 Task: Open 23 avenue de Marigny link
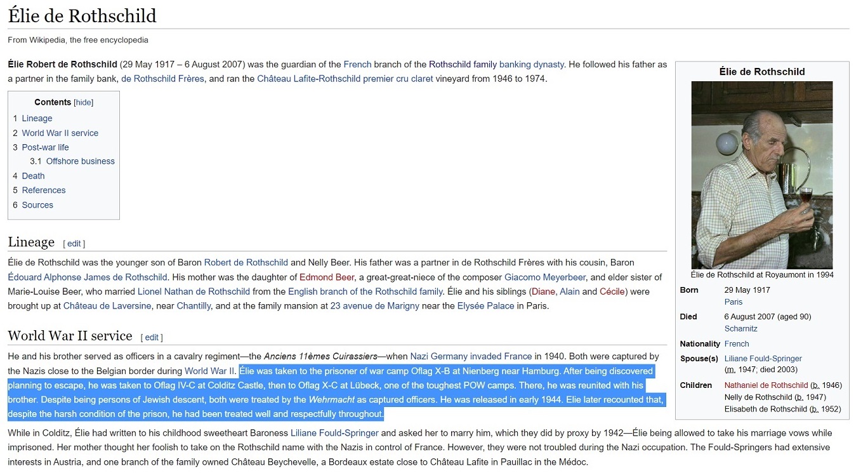coord(374,306)
